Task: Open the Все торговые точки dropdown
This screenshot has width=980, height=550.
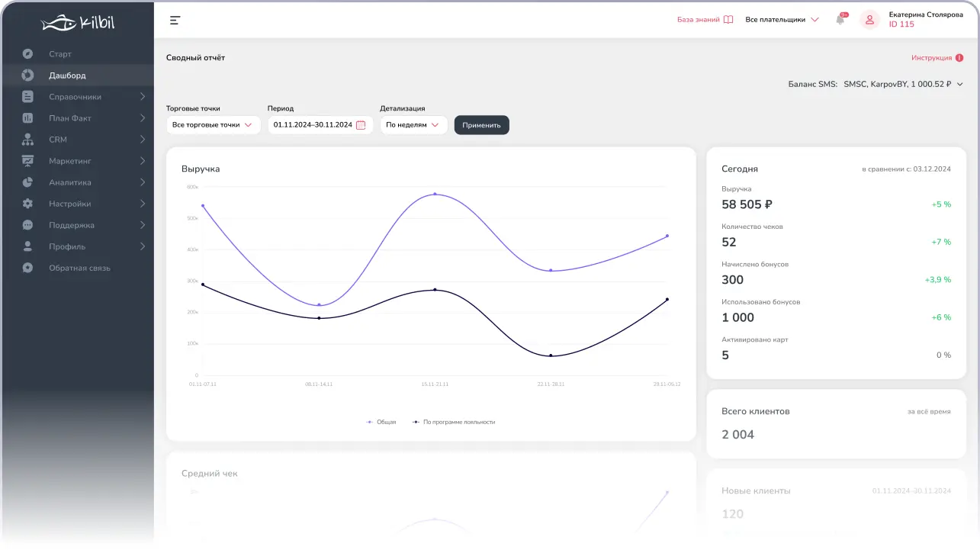Action: pos(214,125)
